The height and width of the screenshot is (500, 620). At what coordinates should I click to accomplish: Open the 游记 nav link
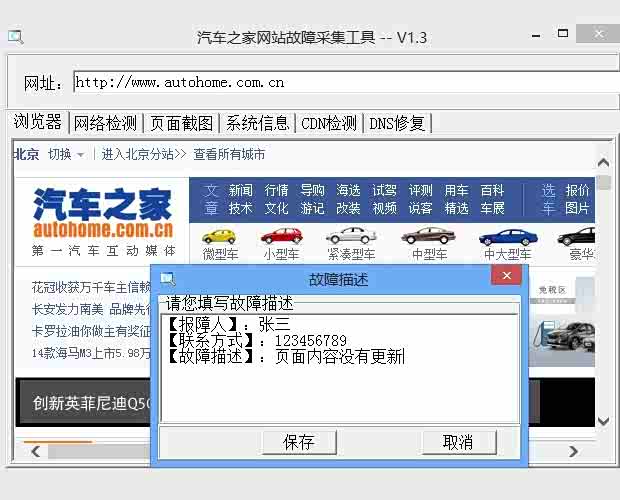click(312, 208)
